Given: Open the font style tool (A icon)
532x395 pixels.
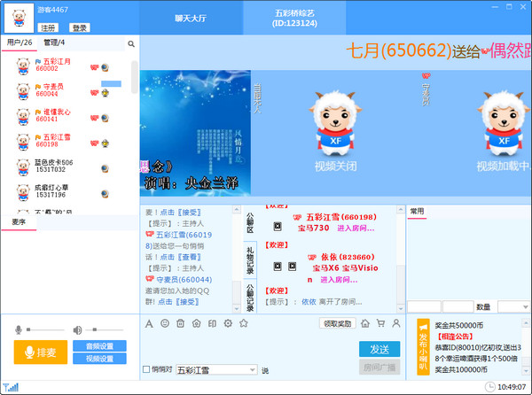Looking at the screenshot, I should (x=148, y=324).
